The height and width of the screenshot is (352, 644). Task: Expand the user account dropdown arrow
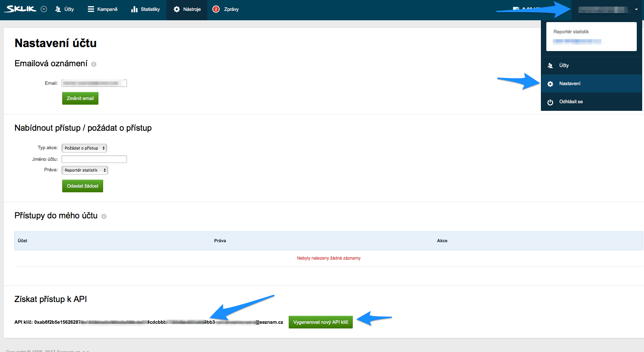pyautogui.click(x=636, y=10)
